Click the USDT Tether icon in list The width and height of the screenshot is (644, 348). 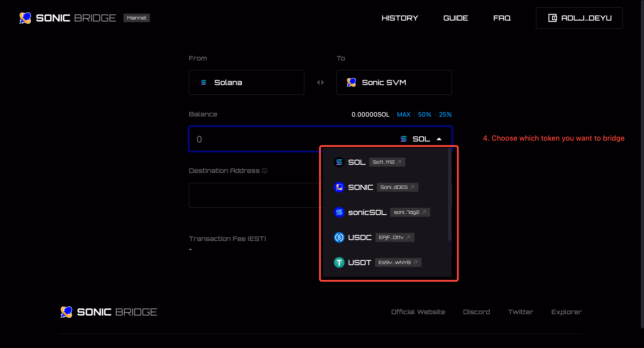339,262
